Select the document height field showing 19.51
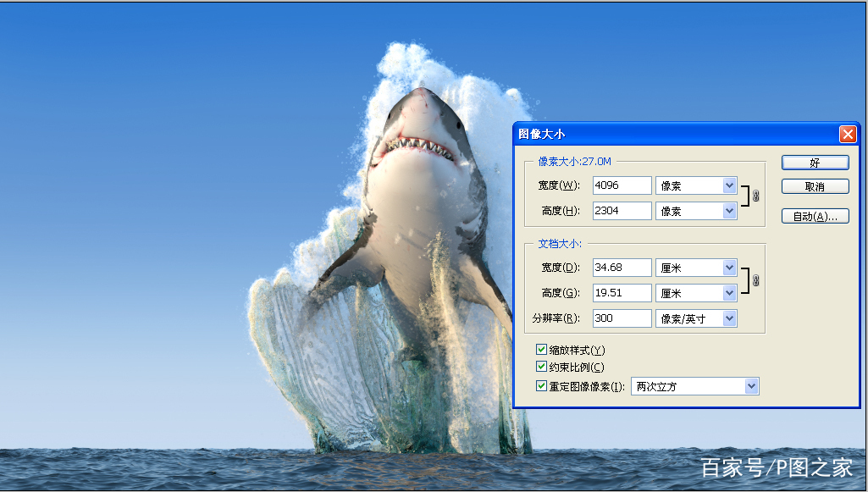Viewport: 868px width, 492px height. pyautogui.click(x=622, y=293)
